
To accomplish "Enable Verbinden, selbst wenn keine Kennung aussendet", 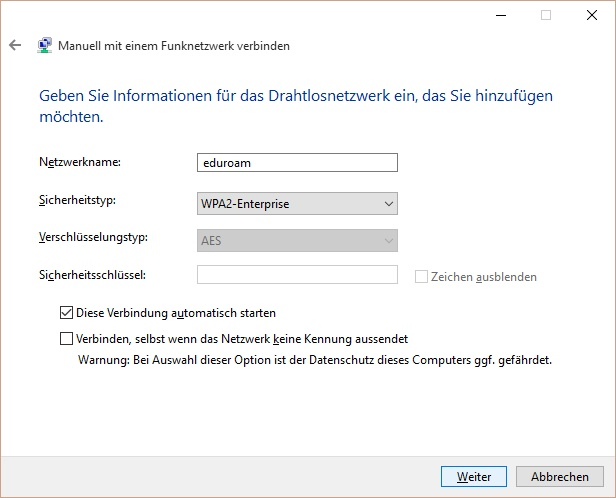I will tap(66, 339).
